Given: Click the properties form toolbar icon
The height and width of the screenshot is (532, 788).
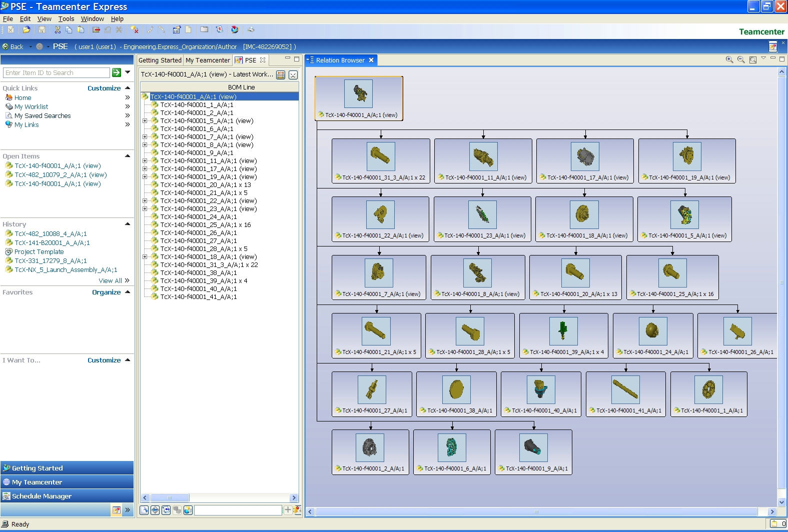Looking at the screenshot, I should coord(177,30).
